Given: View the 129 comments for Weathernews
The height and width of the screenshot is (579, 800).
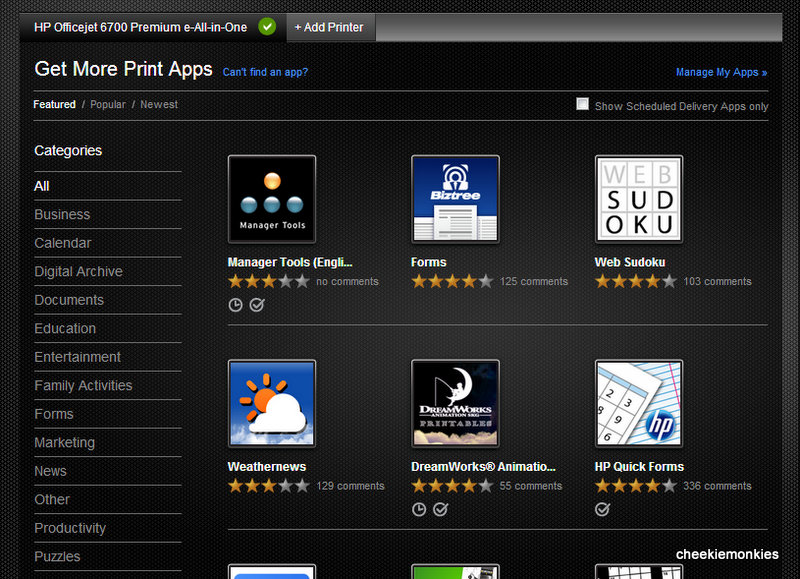Looking at the screenshot, I should pyautogui.click(x=350, y=486).
